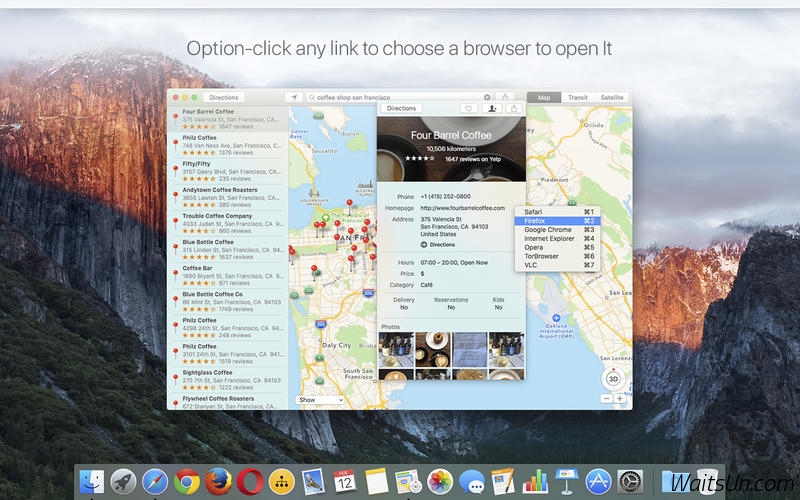Click the Directions link under the address

[438, 245]
